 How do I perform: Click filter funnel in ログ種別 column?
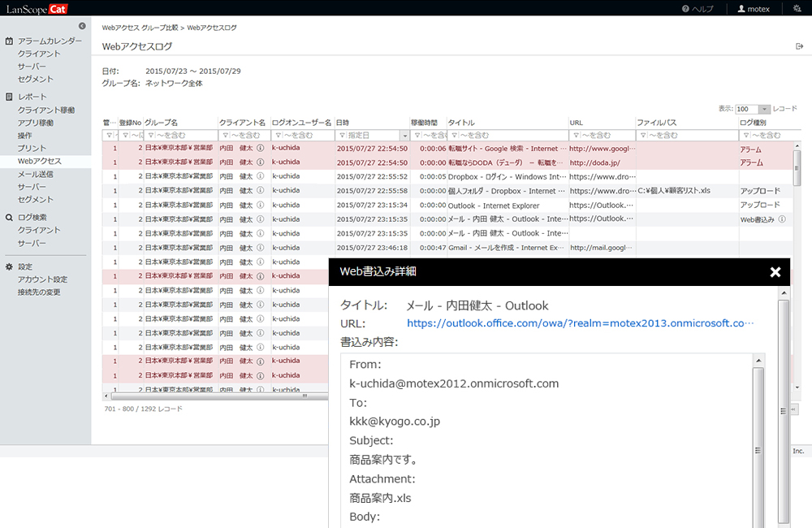[x=746, y=135]
